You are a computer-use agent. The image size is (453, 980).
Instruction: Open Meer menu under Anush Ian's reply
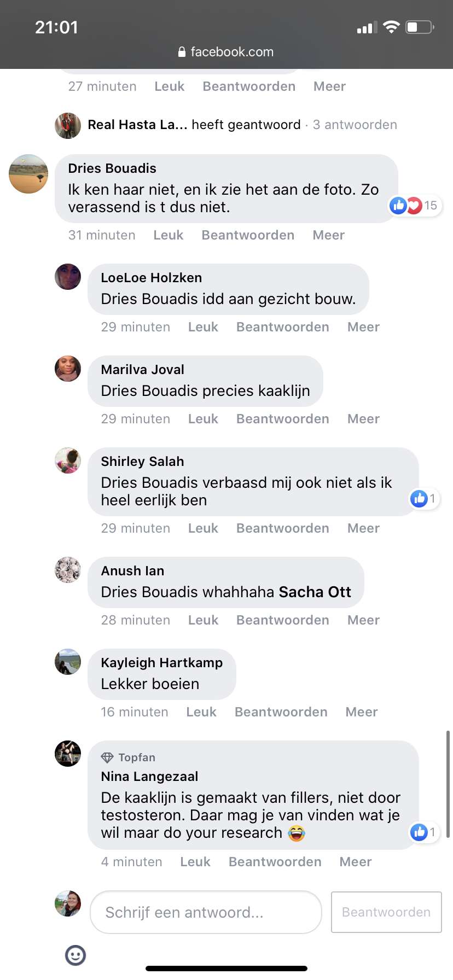pyautogui.click(x=363, y=620)
